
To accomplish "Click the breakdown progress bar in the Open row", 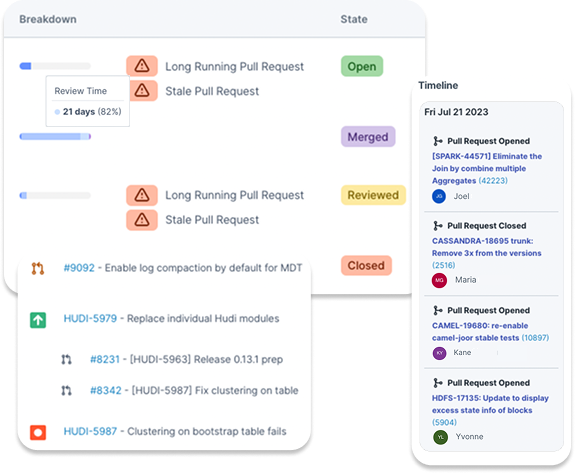I will click(55, 66).
